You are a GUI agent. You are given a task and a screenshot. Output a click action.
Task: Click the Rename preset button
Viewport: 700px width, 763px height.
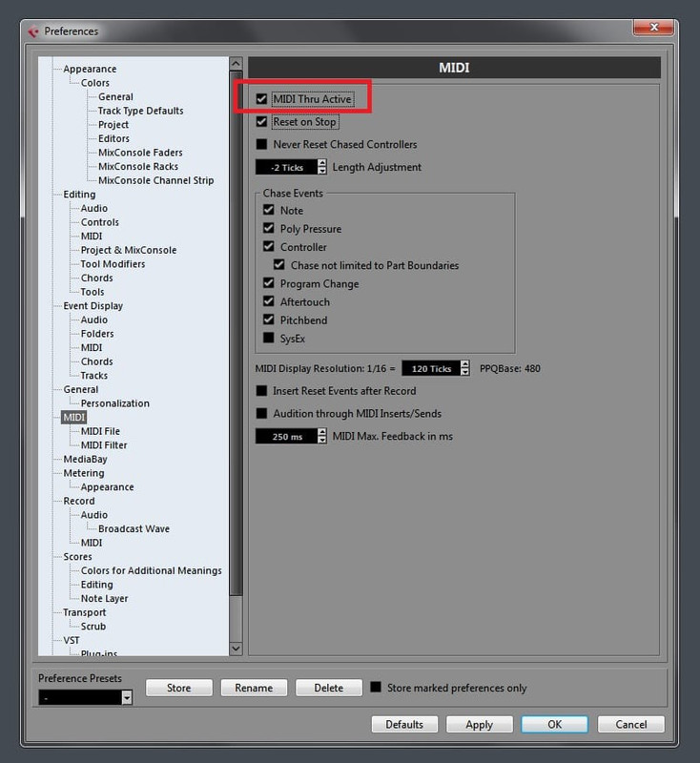point(254,688)
